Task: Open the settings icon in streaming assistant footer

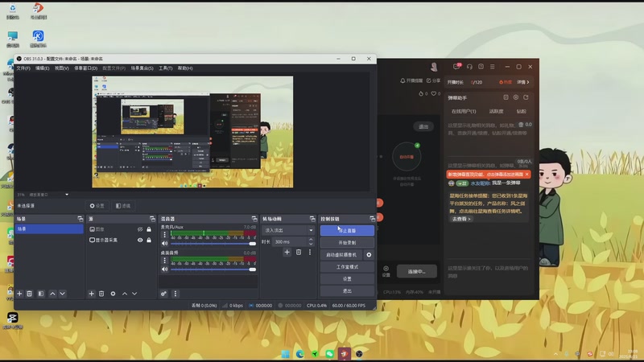Action: (x=386, y=271)
